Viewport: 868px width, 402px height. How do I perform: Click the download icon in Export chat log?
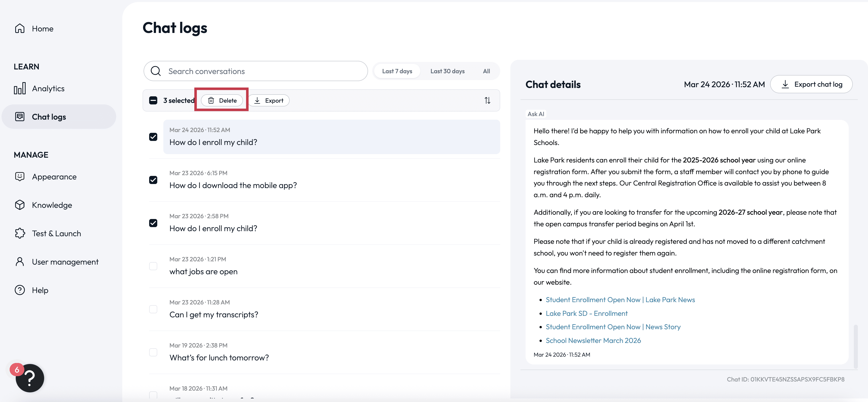[785, 84]
